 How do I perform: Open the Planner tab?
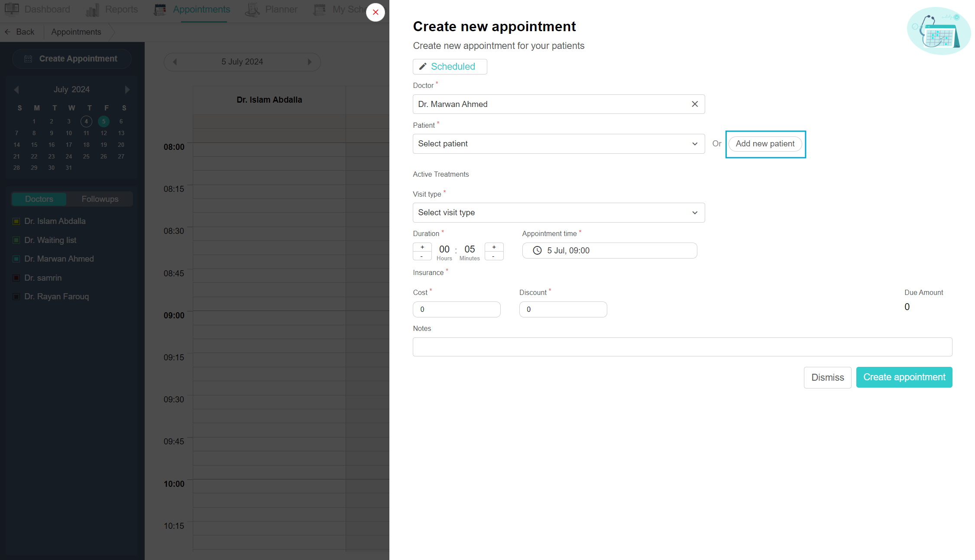[271, 10]
